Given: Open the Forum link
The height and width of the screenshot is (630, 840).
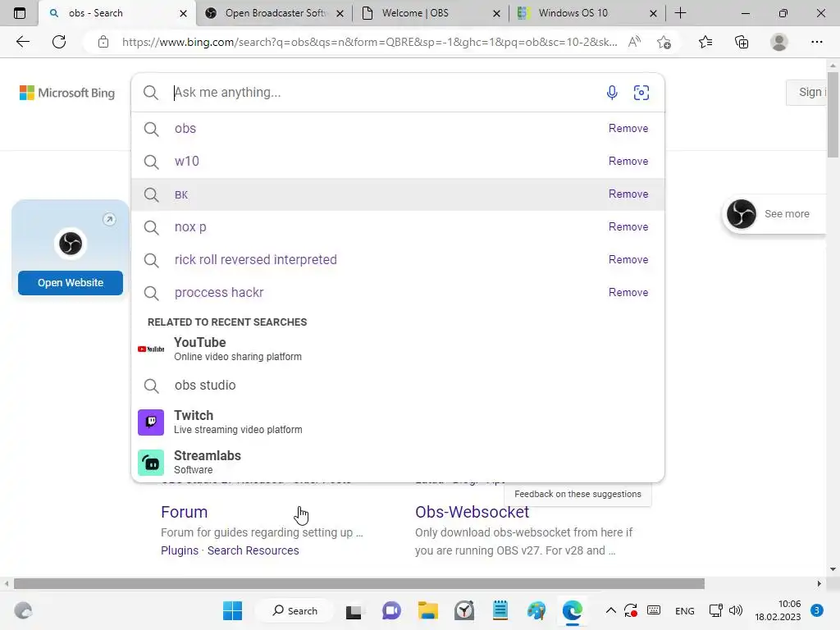Looking at the screenshot, I should pyautogui.click(x=184, y=512).
